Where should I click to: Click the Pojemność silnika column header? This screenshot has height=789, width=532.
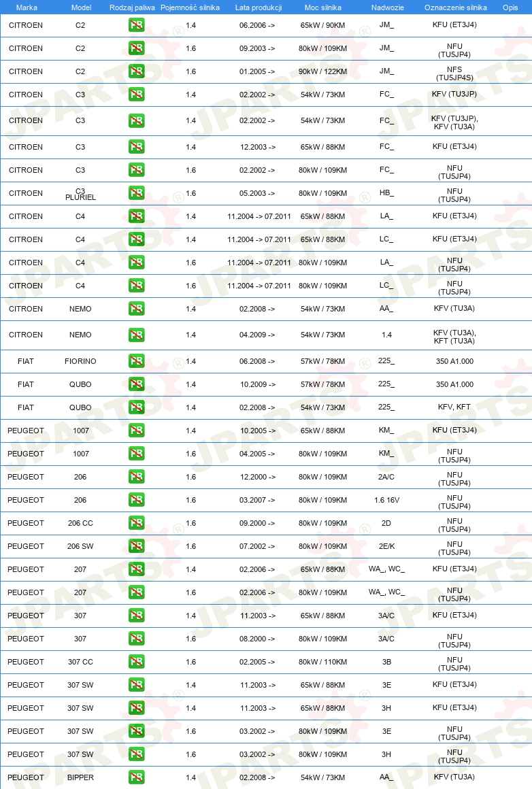coord(190,7)
